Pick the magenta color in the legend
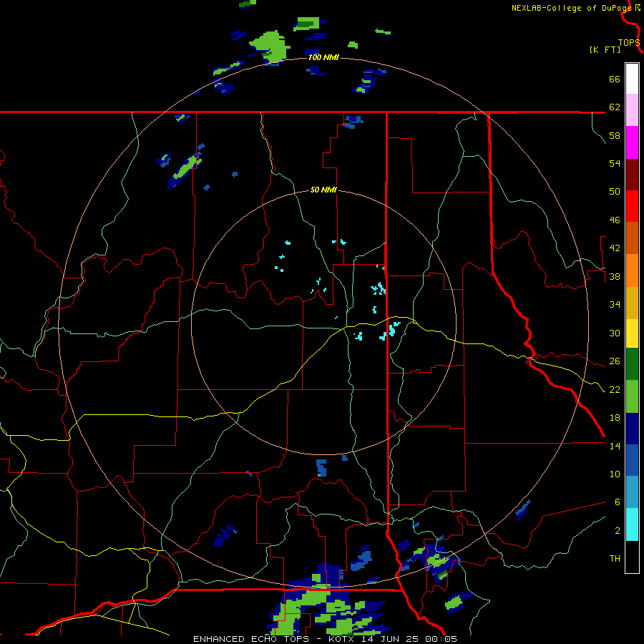This screenshot has width=644, height=644. (x=632, y=142)
